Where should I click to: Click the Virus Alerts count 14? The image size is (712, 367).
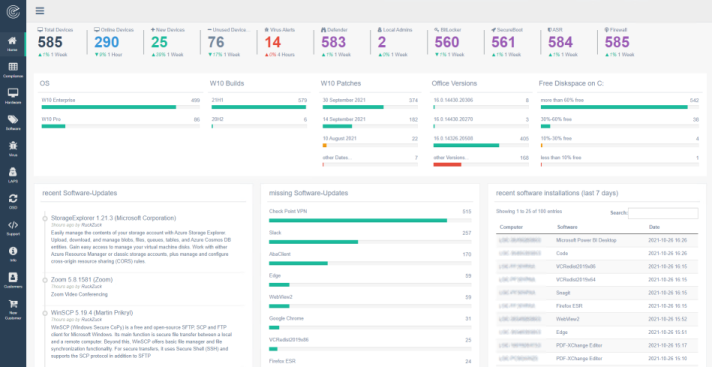273,42
